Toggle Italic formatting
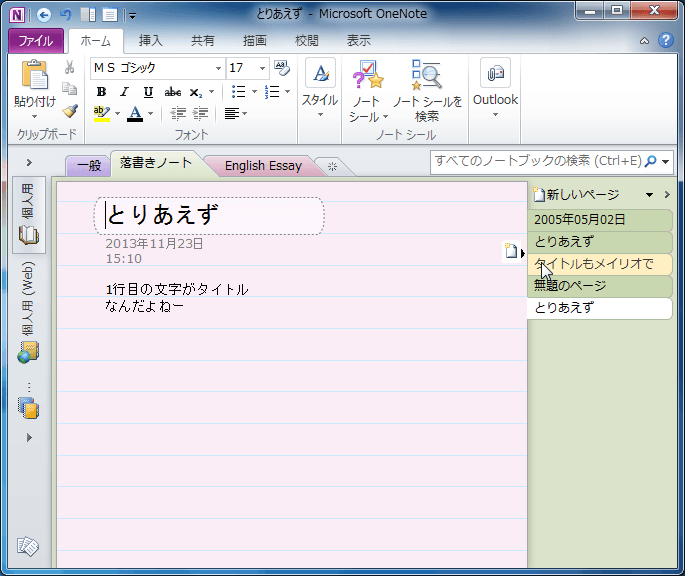This screenshot has height=576, width=685. click(x=124, y=91)
